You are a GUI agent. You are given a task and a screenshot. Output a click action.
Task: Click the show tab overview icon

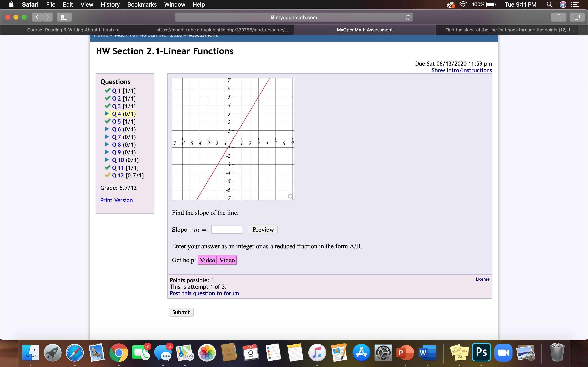(x=577, y=17)
